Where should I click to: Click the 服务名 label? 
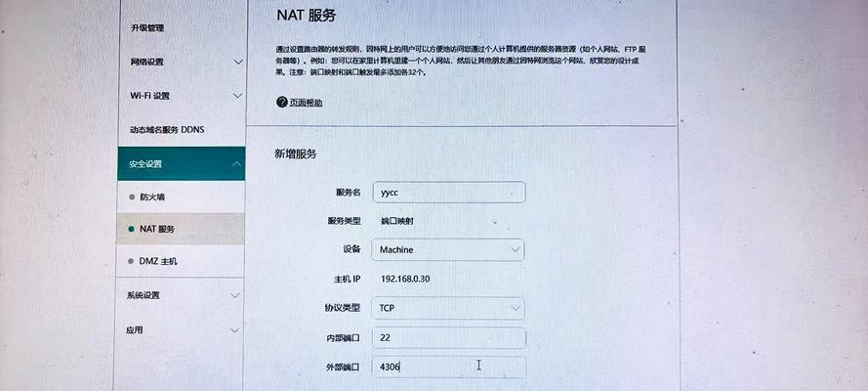349,193
